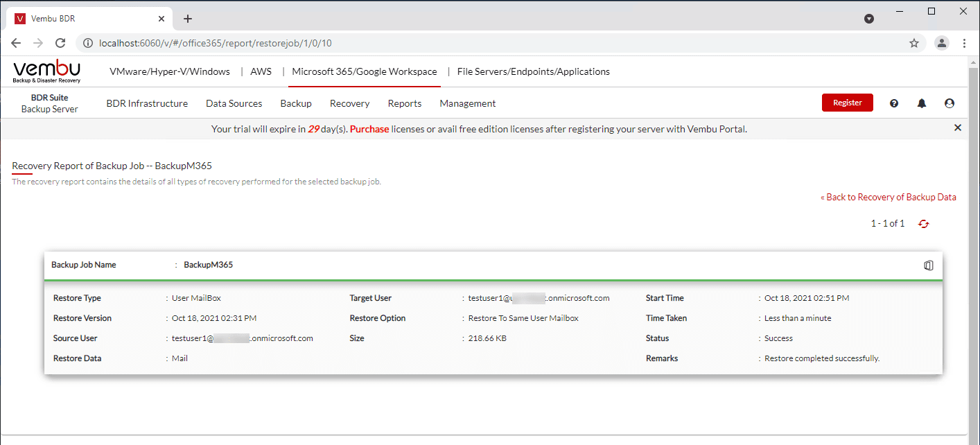The image size is (980, 445).
Task: Switch to File Servers/Endpoints/Applications tab
Action: click(534, 71)
